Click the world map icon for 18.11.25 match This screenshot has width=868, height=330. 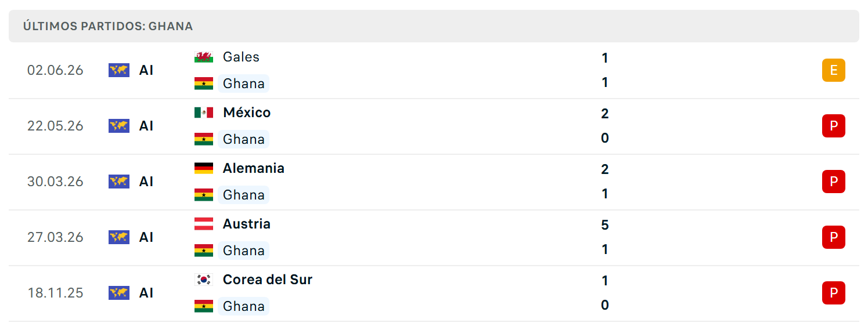[119, 293]
